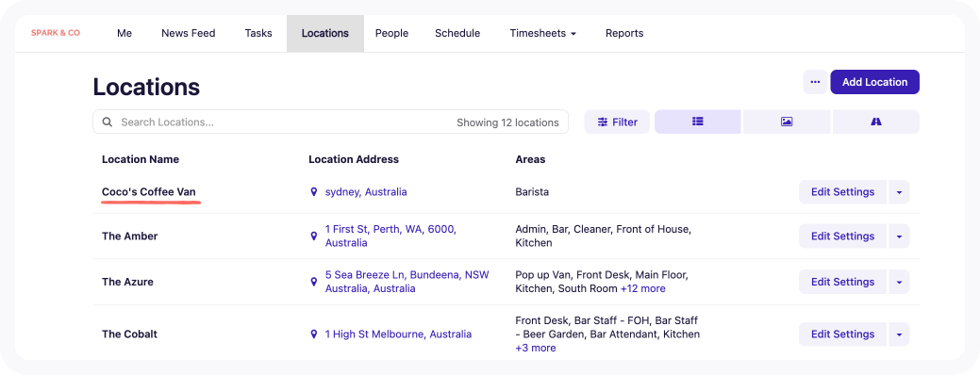The image size is (980, 375).
Task: Switch to road map view
Action: coord(876,122)
